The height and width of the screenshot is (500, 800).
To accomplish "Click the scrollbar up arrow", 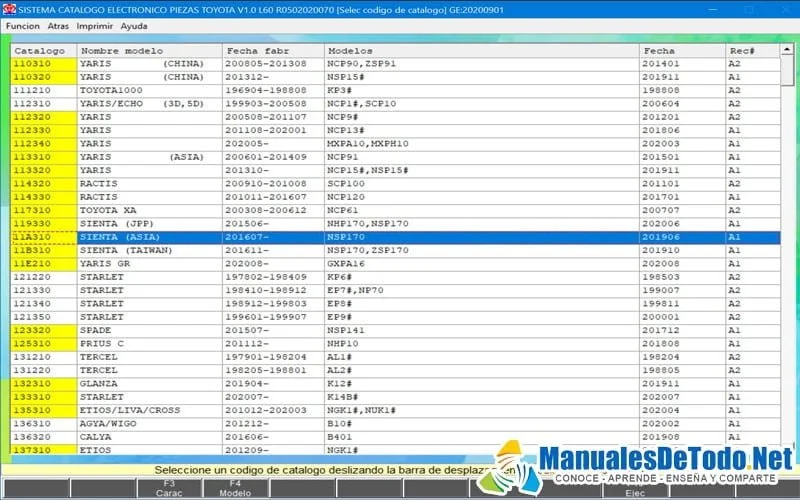I will pyautogui.click(x=787, y=49).
